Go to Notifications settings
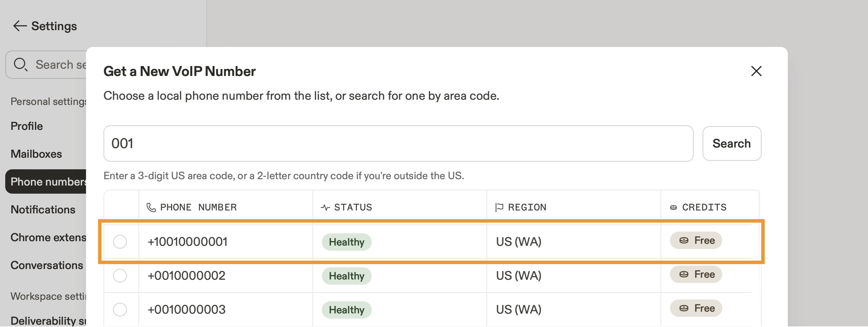868x327 pixels. coord(43,210)
